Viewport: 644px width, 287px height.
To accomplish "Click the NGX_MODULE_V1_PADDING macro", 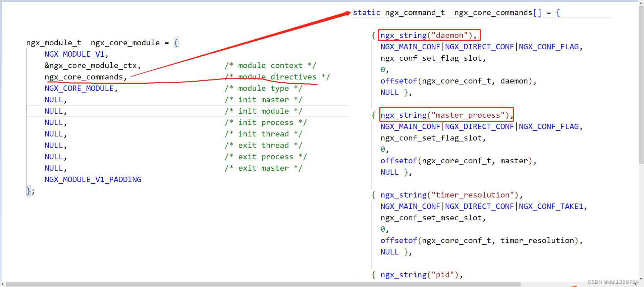I will 93,180.
